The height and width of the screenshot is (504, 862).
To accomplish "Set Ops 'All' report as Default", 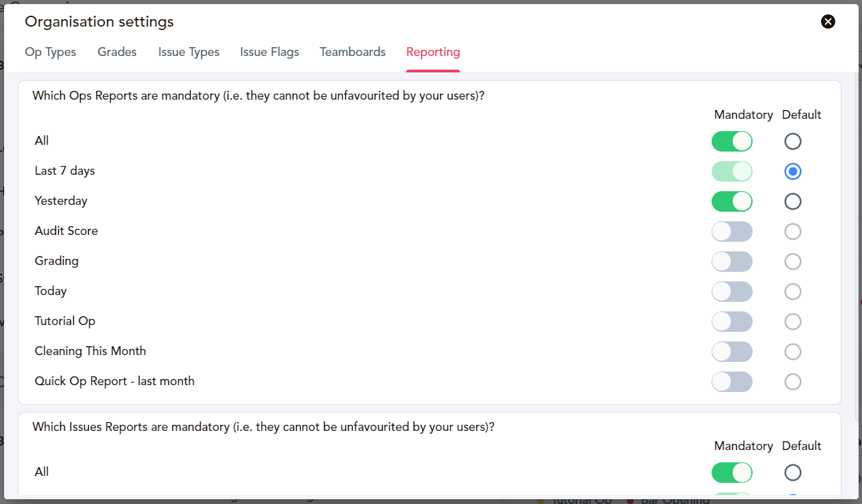I will 793,141.
